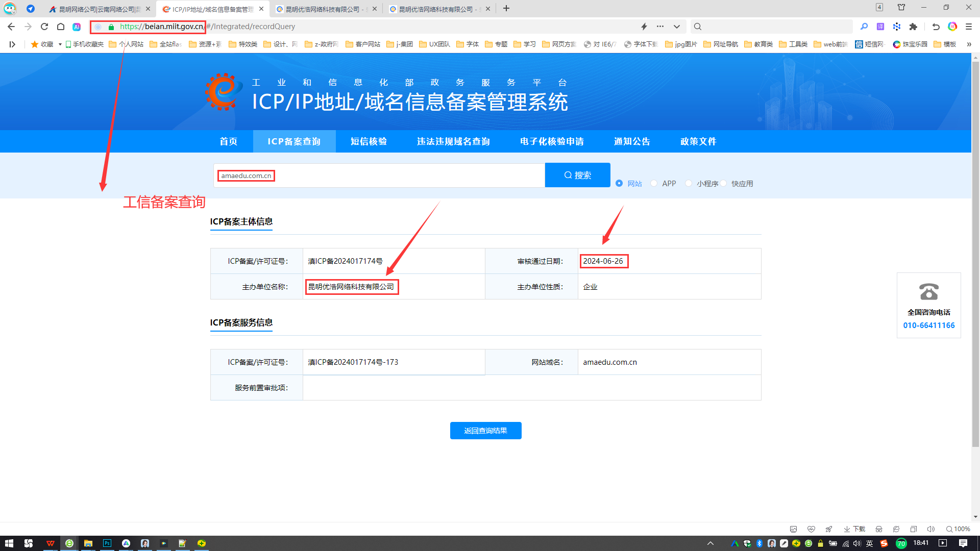Open new tab with plus icon
This screenshot has width=980, height=551.
[x=506, y=9]
